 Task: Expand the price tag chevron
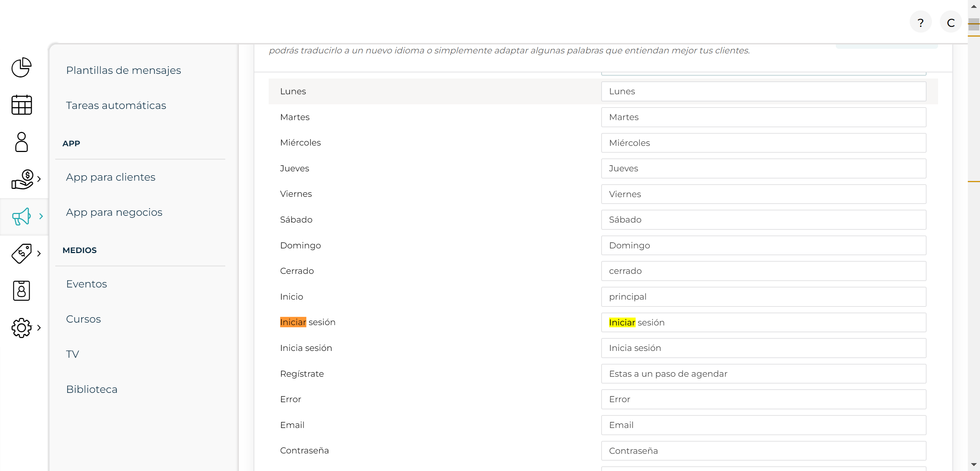point(39,253)
